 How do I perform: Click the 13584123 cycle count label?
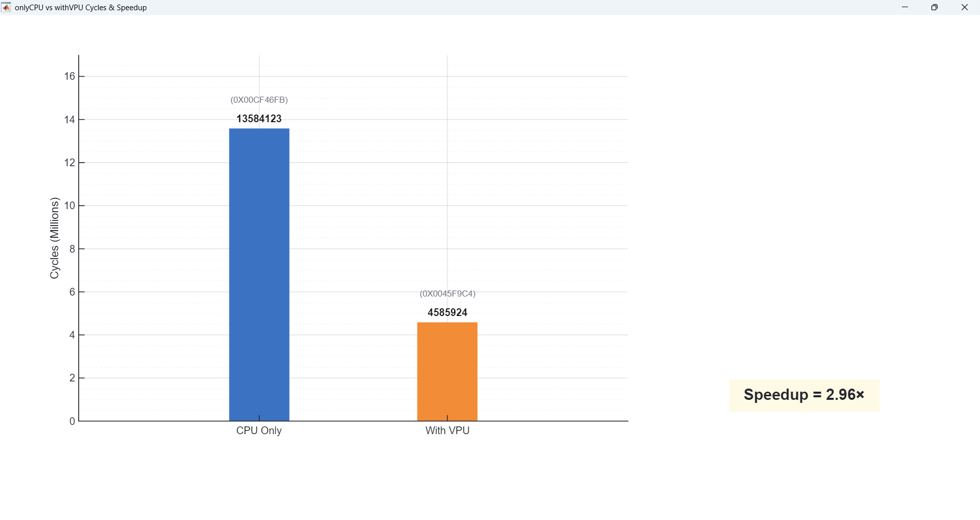pyautogui.click(x=259, y=119)
